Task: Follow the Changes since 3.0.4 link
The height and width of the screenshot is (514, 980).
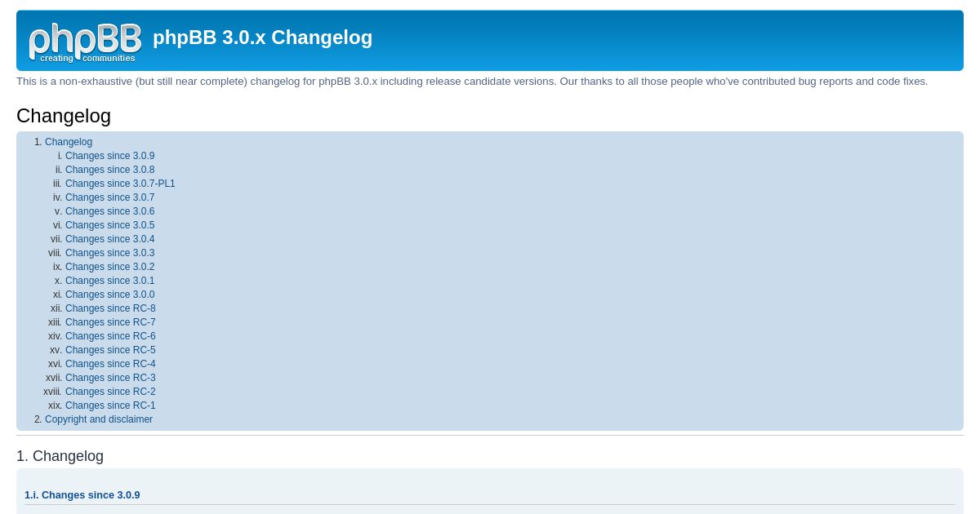Action: [109, 239]
